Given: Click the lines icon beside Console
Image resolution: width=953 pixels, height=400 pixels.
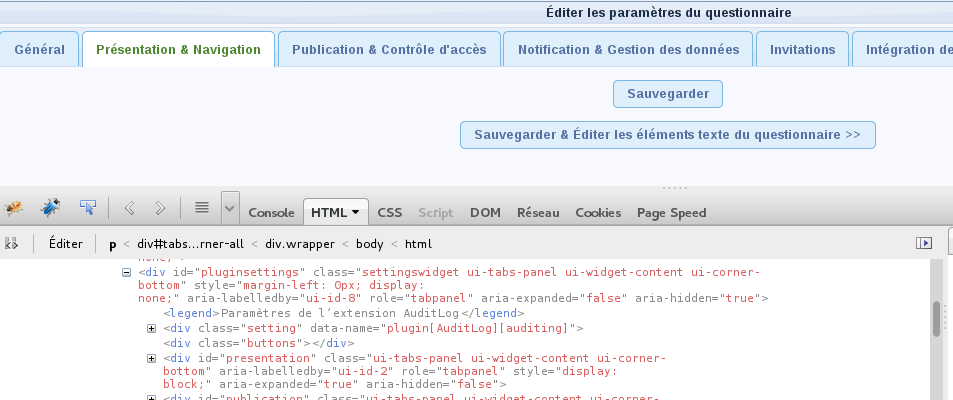Looking at the screenshot, I should 201,208.
